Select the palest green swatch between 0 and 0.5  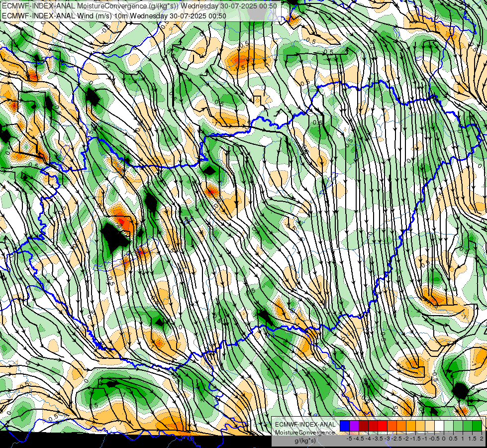(x=449, y=426)
